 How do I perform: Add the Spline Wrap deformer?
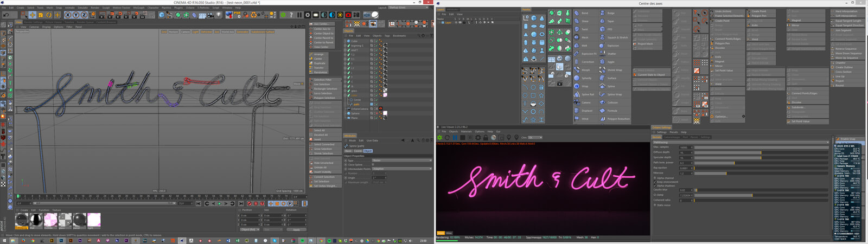(614, 94)
